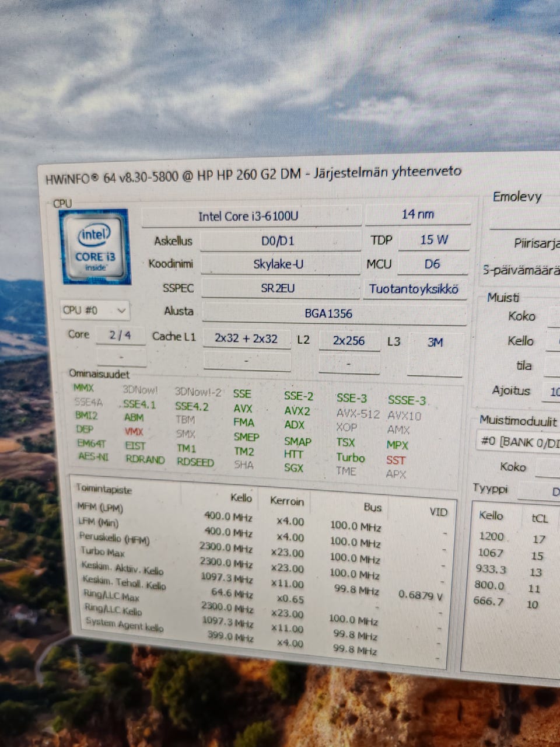560x747 pixels.
Task: Click the L2 cache value 2x256
Action: click(x=349, y=341)
